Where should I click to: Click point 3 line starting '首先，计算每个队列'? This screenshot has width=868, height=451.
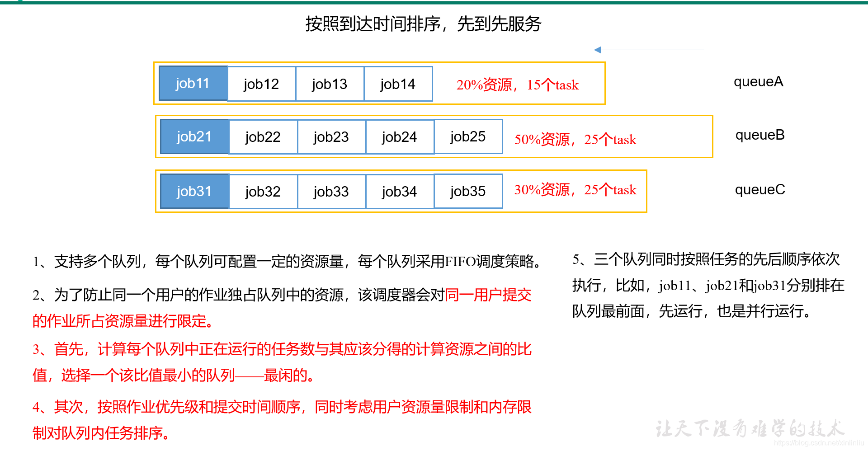pos(282,349)
